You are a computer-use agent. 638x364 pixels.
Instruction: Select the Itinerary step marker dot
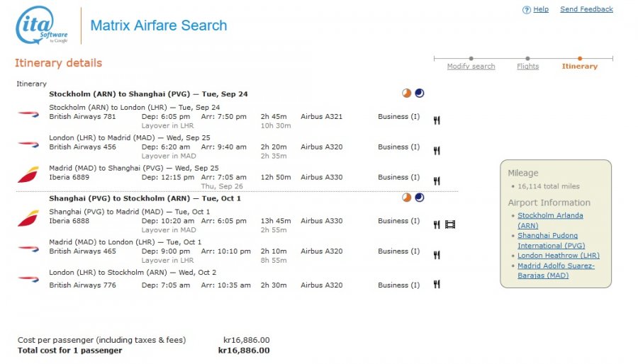(580, 59)
